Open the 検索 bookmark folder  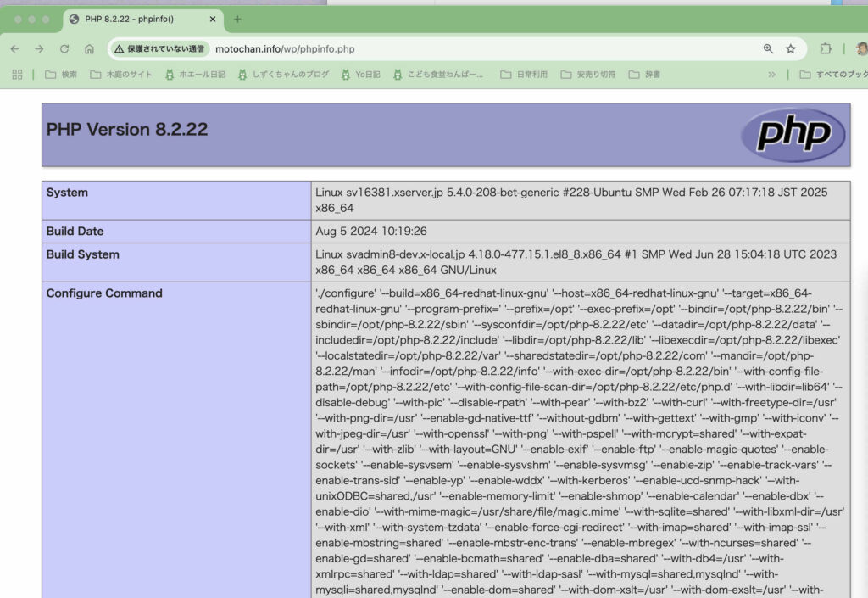point(61,74)
